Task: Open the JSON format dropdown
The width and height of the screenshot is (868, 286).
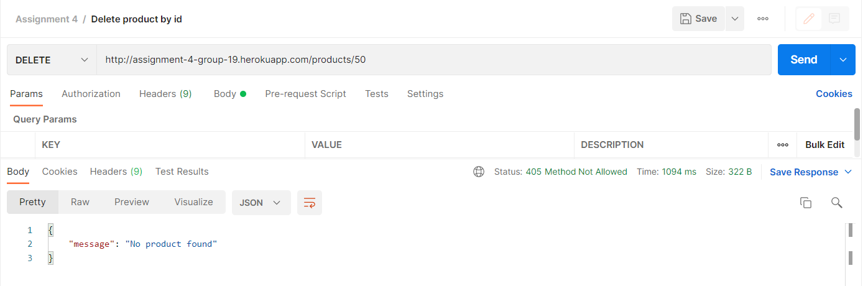Action: click(261, 203)
